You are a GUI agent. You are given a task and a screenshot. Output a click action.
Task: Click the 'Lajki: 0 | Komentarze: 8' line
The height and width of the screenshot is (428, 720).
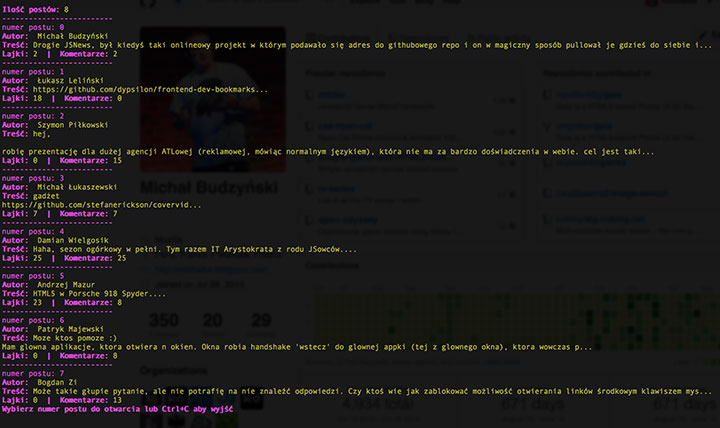pyautogui.click(x=60, y=356)
